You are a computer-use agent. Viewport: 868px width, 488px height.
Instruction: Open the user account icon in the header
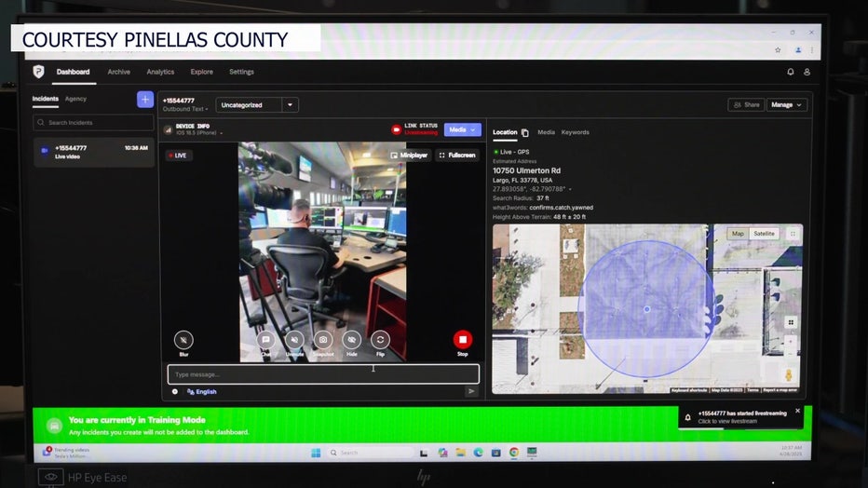(x=807, y=72)
